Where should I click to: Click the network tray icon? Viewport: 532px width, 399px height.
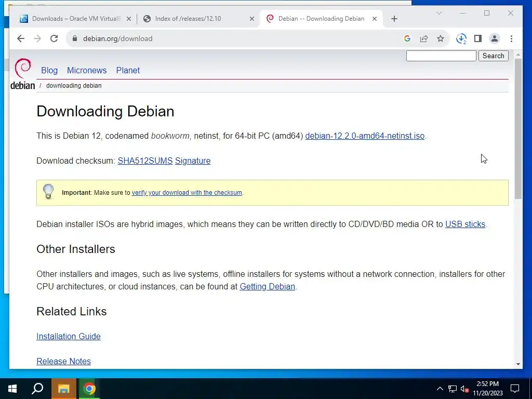tap(453, 389)
